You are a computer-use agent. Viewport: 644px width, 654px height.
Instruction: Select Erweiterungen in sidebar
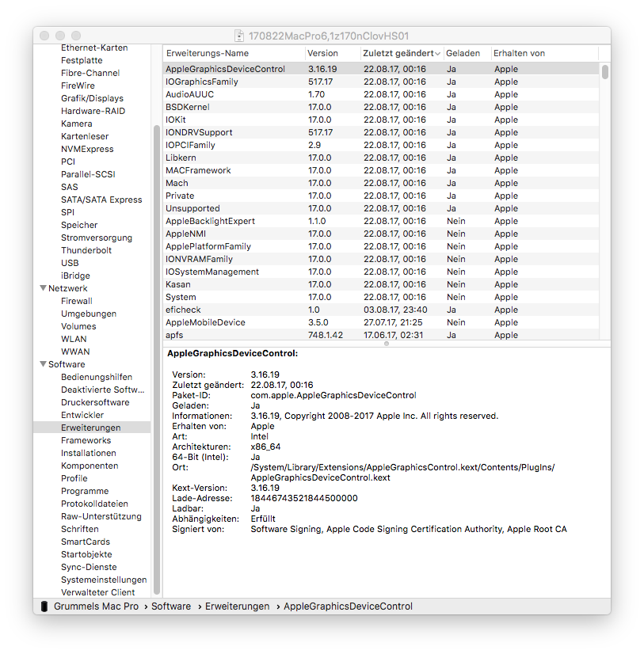tap(90, 428)
